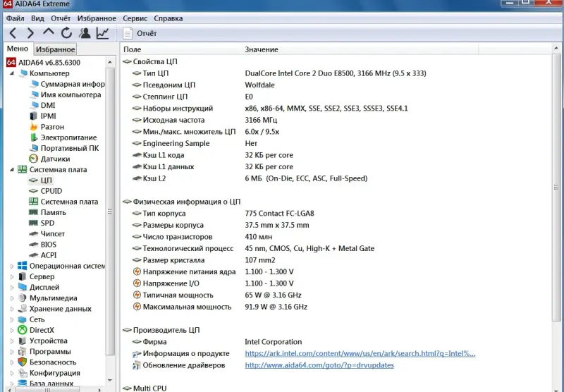
Task: Open the Датчики gauge icon item
Action: (33, 159)
